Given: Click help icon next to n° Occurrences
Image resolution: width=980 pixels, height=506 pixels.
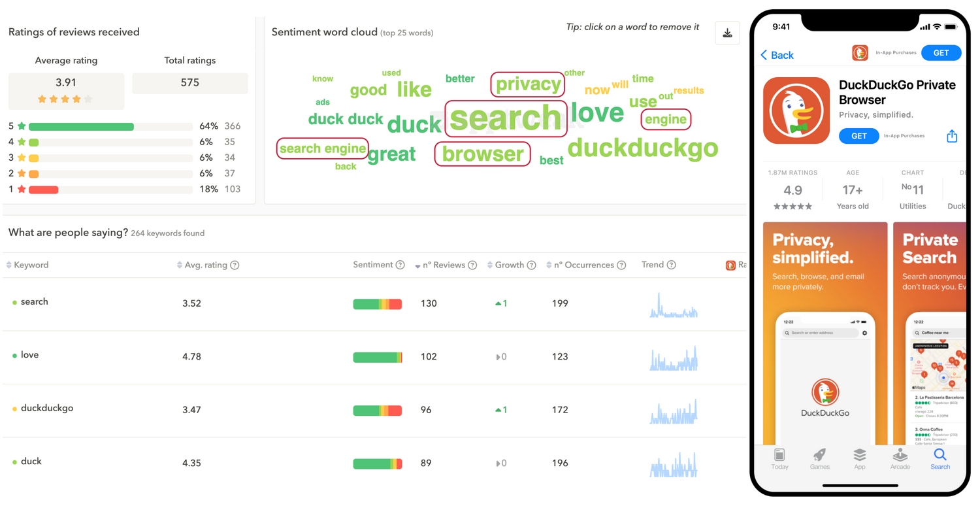Looking at the screenshot, I should (x=621, y=265).
